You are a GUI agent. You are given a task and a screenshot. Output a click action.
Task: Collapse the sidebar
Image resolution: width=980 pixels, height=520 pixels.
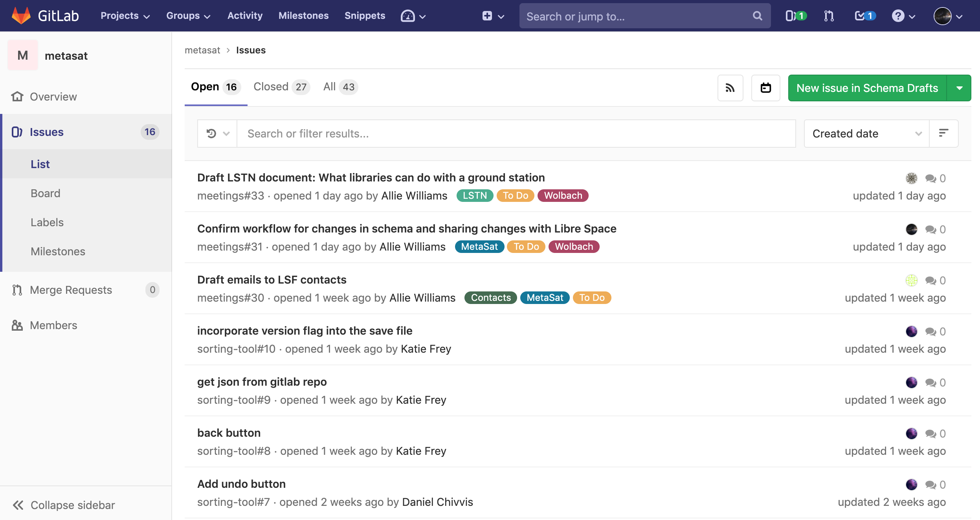click(x=64, y=505)
